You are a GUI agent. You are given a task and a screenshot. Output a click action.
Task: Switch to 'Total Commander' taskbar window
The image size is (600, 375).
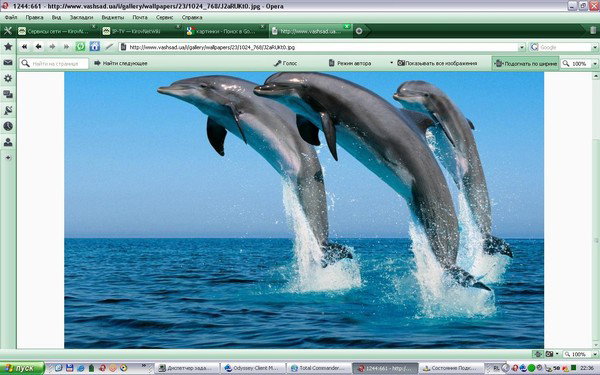point(319,368)
